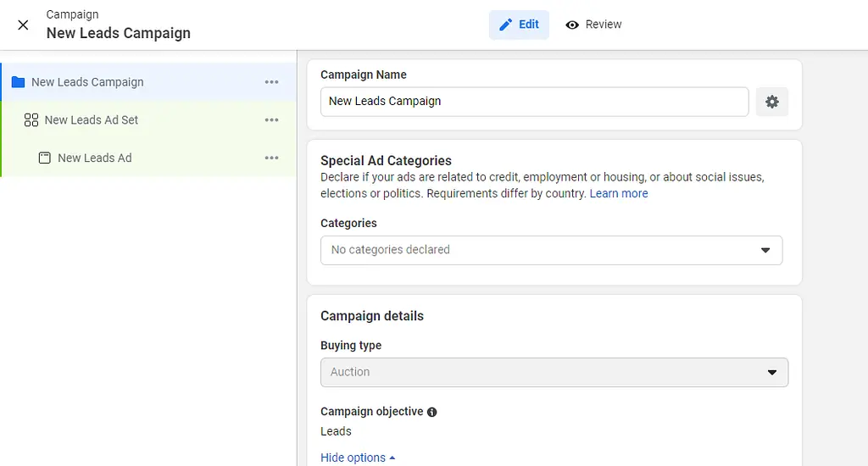868x466 pixels.
Task: Select New Leads Campaign in the tree
Action: (x=87, y=82)
